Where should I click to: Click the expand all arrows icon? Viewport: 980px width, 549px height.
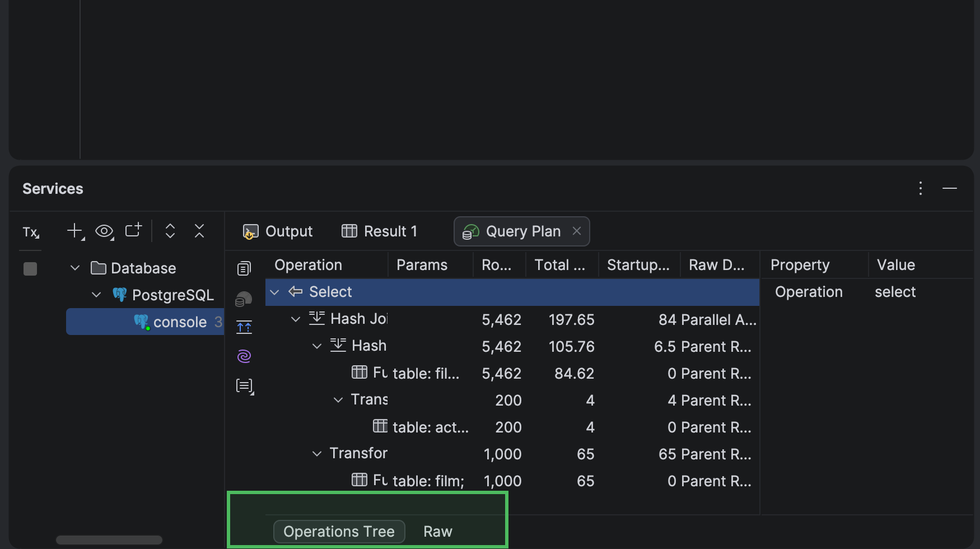170,231
